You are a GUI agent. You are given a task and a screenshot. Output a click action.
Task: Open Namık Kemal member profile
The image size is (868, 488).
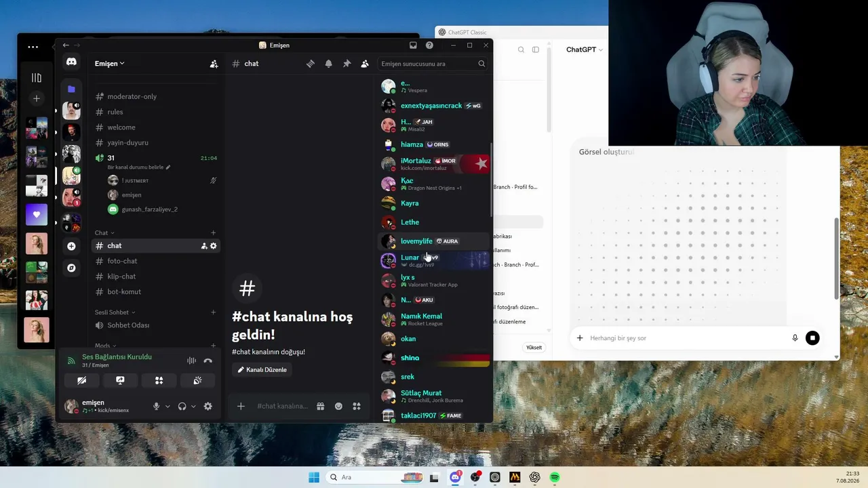434,319
